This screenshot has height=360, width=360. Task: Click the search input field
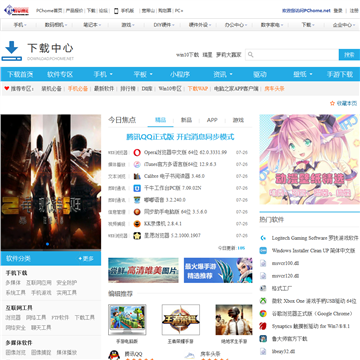[292, 55]
